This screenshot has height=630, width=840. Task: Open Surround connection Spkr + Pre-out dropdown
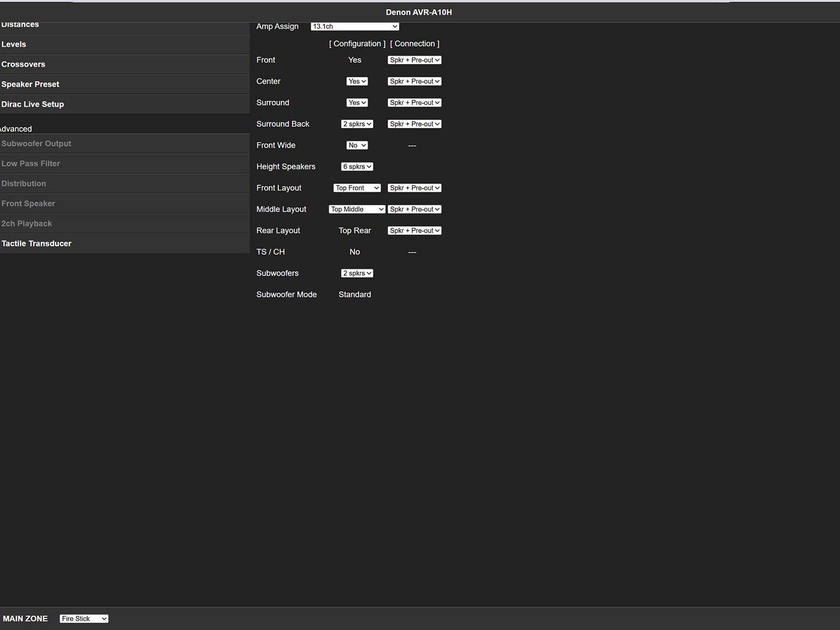tap(414, 103)
